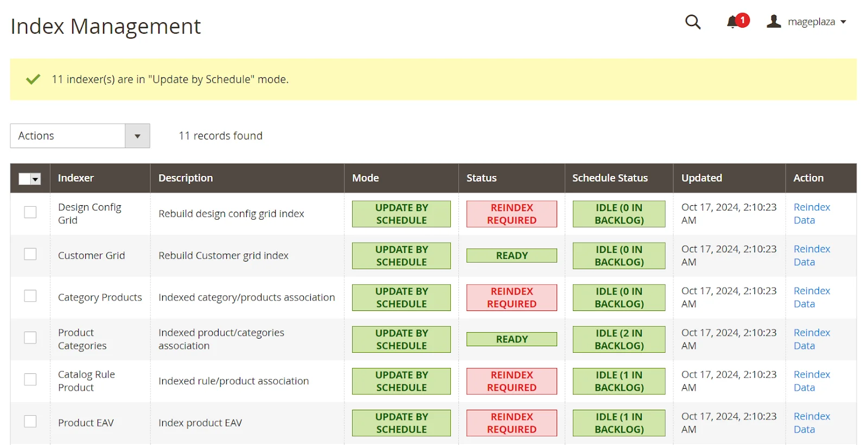Tick the Product EAV checkbox

click(x=30, y=421)
